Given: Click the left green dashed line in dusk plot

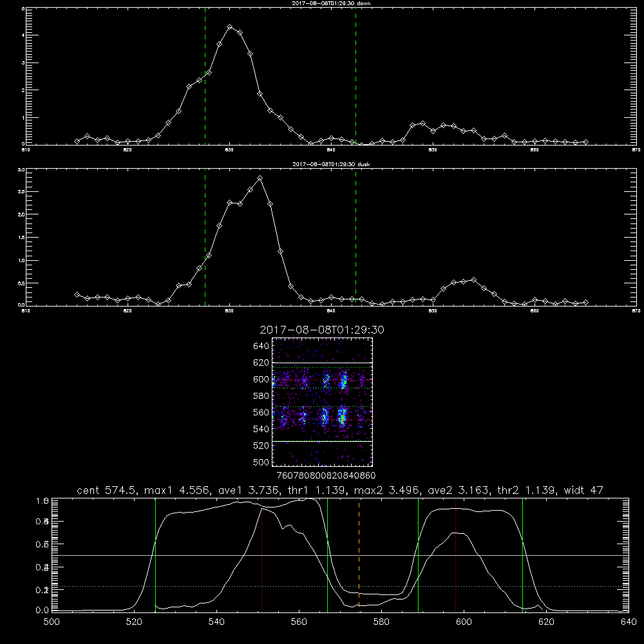Looking at the screenshot, I should click(205, 238).
